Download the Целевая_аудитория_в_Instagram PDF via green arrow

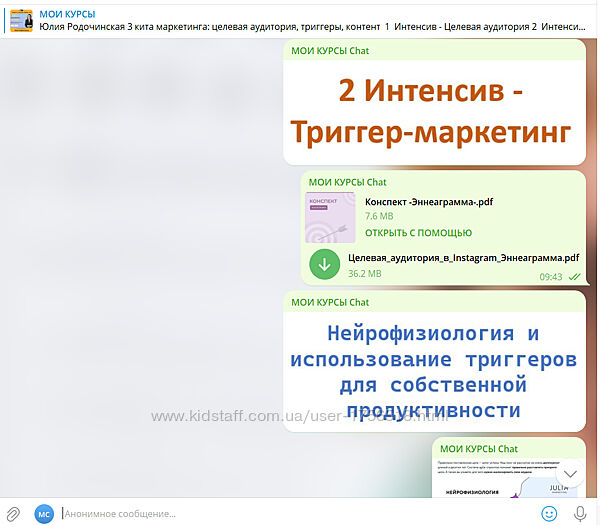point(324,265)
